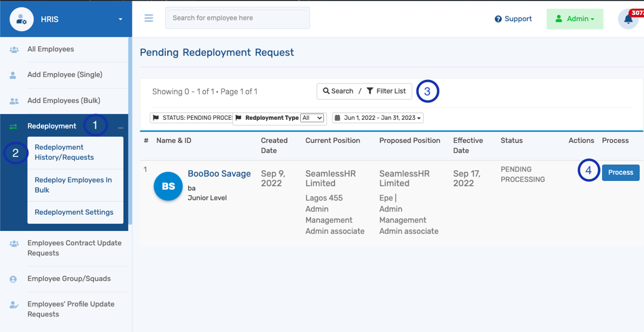
Task: Select Redeploy Employees In Bulk
Action: coord(73,185)
